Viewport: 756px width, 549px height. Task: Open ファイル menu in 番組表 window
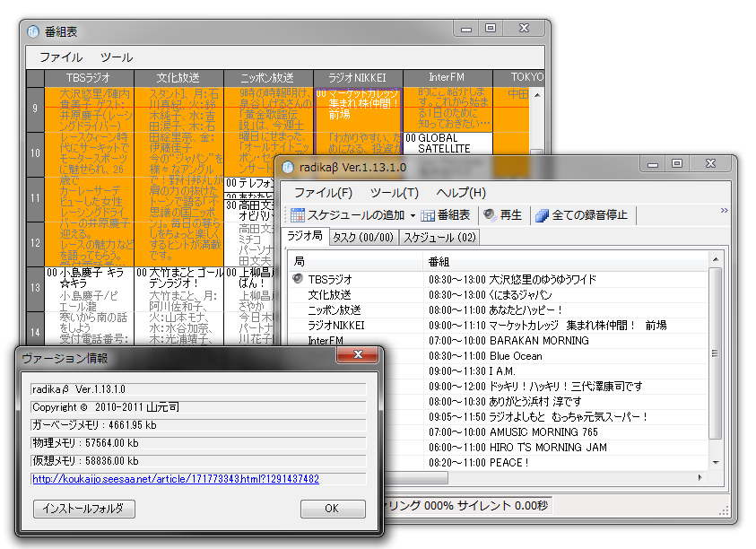(x=61, y=57)
